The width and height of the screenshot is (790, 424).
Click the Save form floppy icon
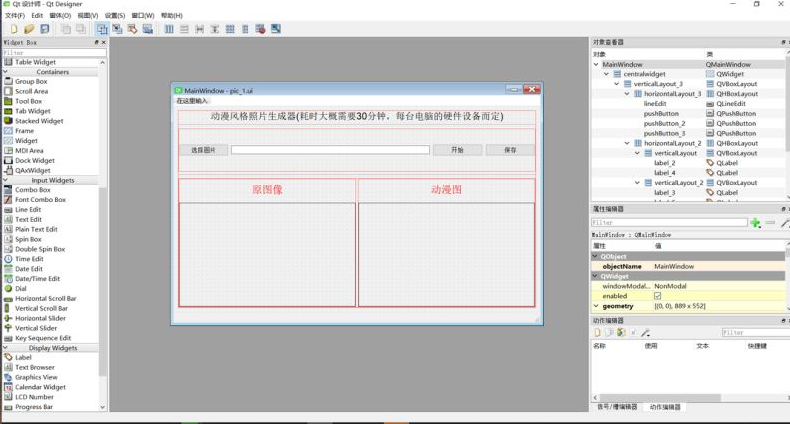coord(45,29)
